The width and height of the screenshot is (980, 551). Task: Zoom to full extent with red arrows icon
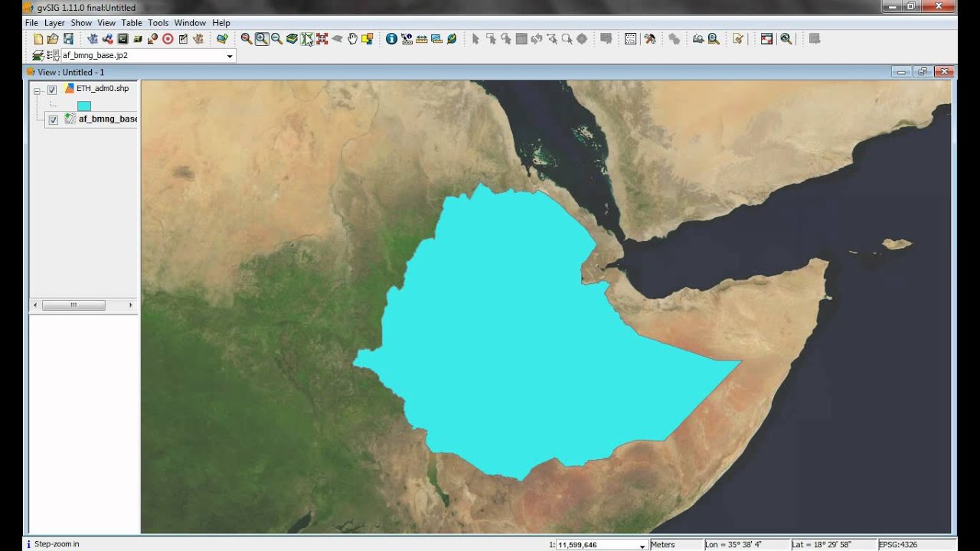pos(322,39)
